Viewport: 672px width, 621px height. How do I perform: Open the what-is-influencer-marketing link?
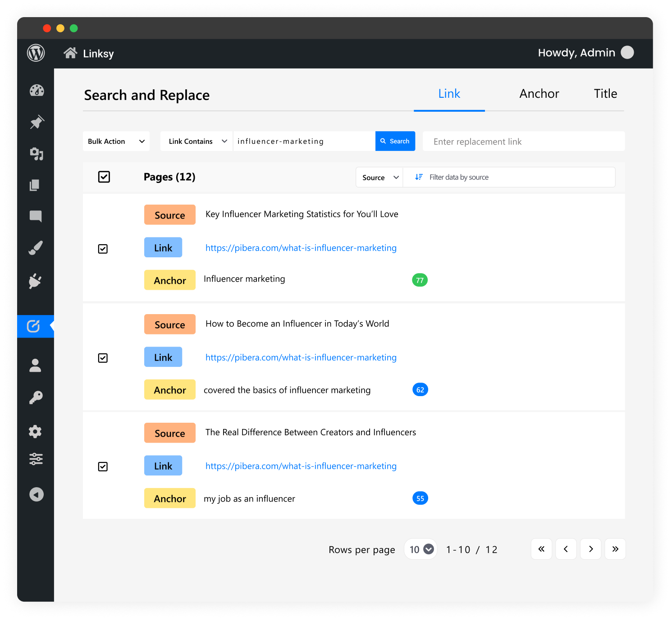point(301,247)
